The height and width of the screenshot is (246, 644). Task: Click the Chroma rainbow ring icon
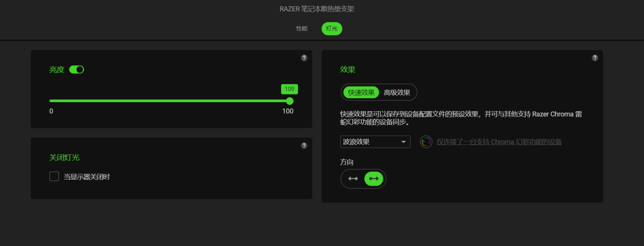(x=426, y=142)
